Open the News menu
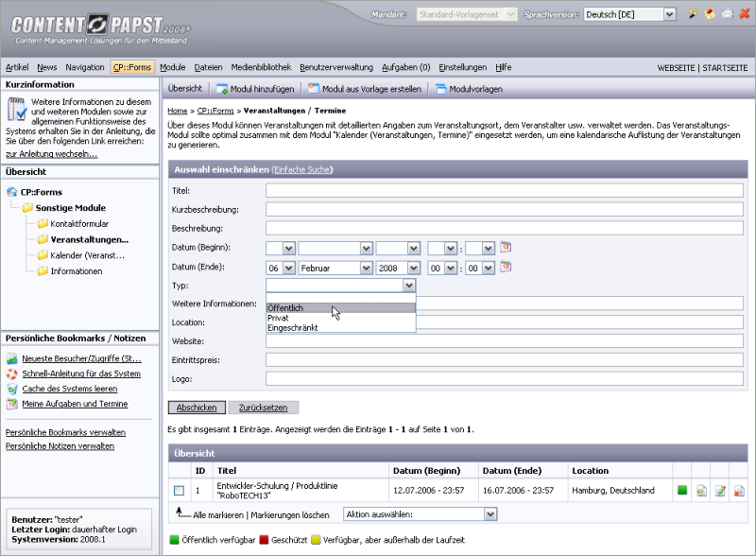Image resolution: width=756 pixels, height=556 pixels. [x=46, y=67]
